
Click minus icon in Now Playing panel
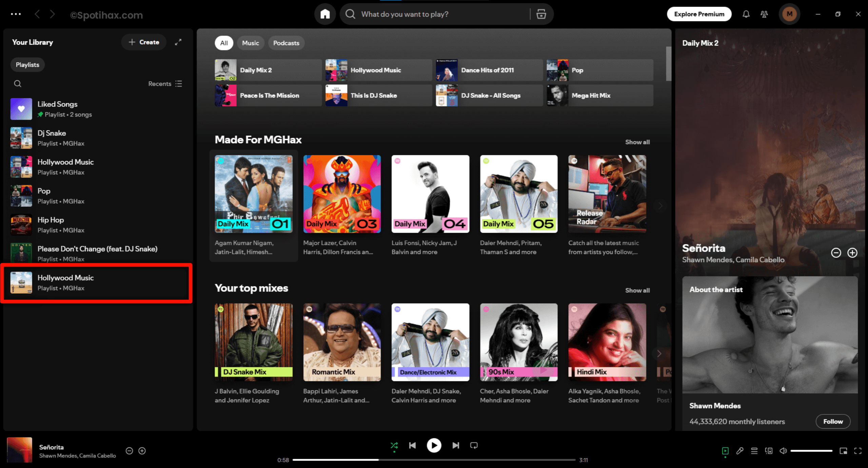tap(836, 253)
